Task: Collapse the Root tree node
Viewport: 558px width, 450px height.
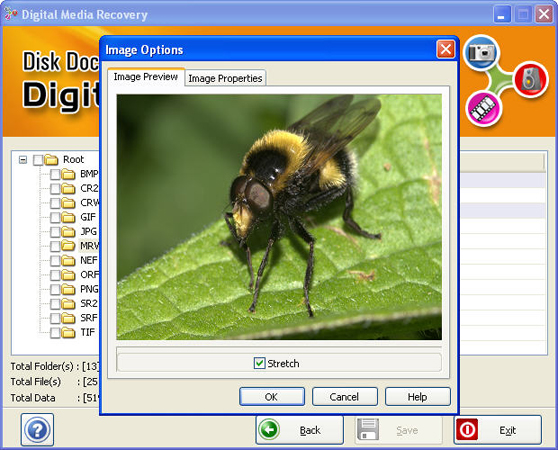Action: coord(23,160)
